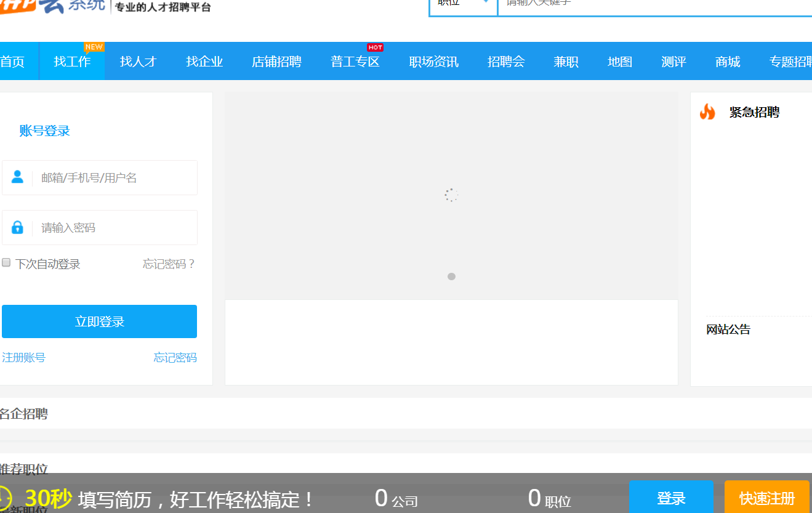
Task: Click the flame icon next to 紧急招聘
Action: (707, 112)
